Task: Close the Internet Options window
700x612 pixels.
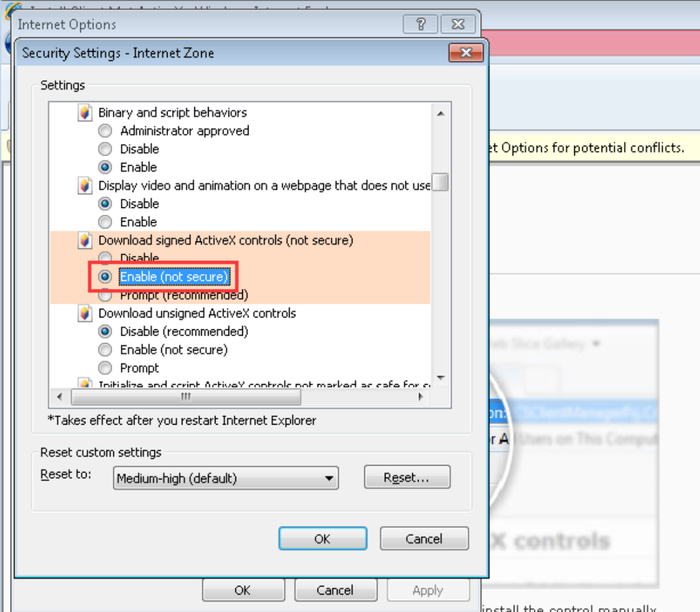Action: pyautogui.click(x=458, y=24)
